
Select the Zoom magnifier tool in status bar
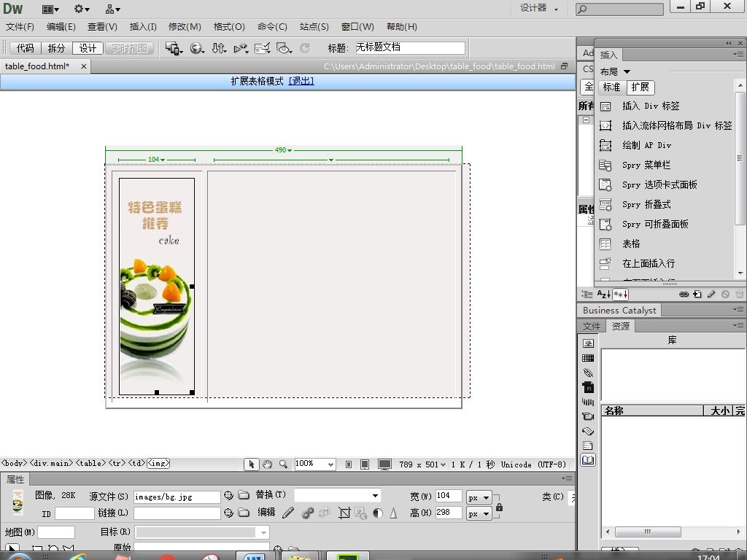283,464
